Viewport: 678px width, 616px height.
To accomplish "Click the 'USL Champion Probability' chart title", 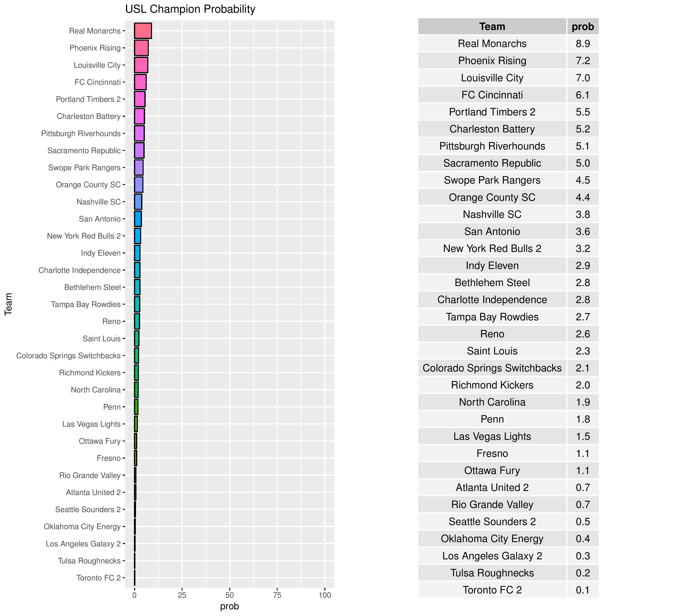I will pyautogui.click(x=190, y=9).
